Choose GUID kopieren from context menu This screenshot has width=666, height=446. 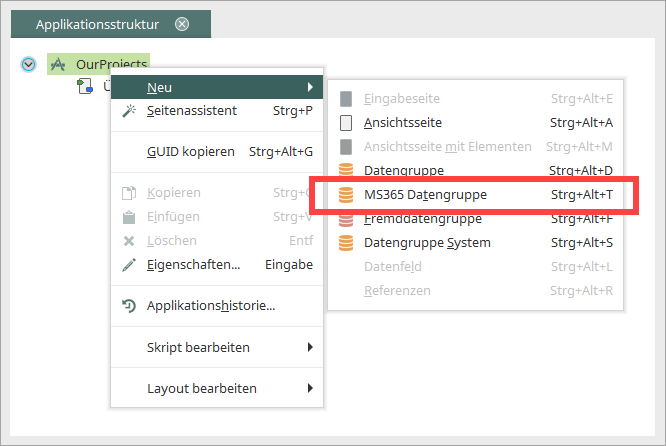click(x=217, y=152)
